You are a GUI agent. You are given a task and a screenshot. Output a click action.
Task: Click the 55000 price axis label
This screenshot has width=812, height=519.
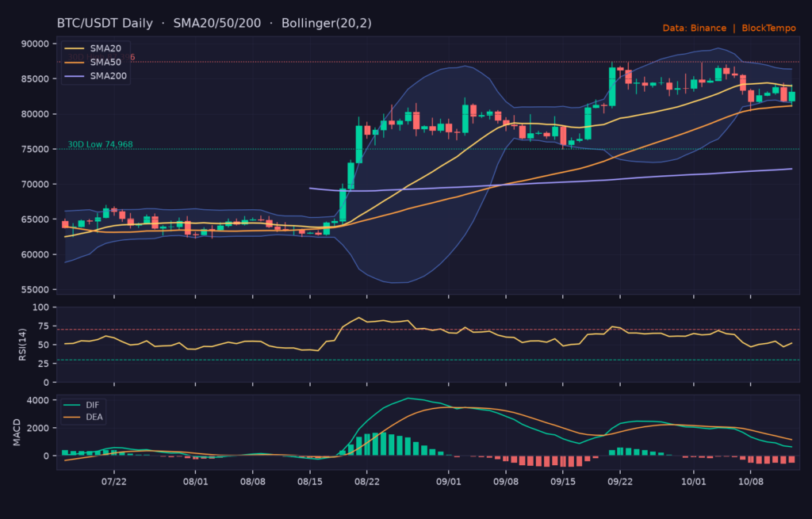(35, 290)
